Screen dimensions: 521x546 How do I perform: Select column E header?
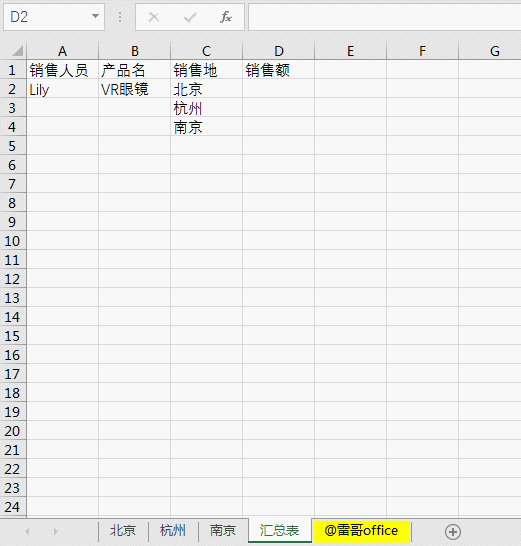click(351, 51)
